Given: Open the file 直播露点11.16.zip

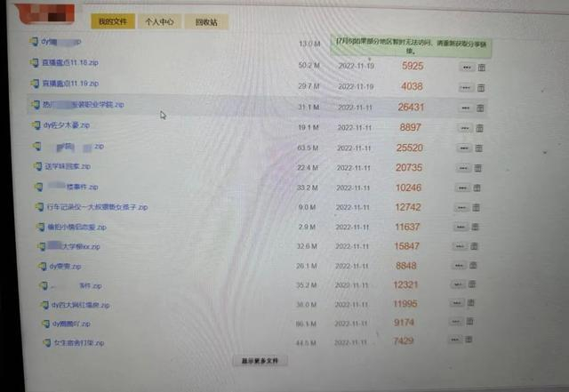Looking at the screenshot, I should coord(70,63).
